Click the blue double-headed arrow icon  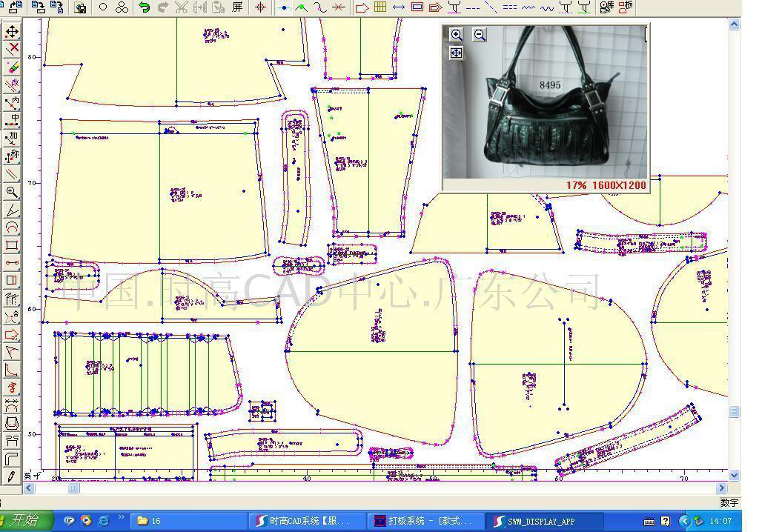pyautogui.click(x=399, y=7)
